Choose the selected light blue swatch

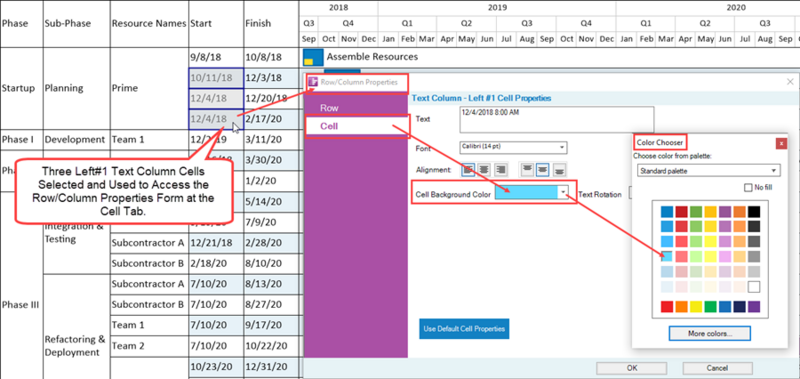pos(666,257)
